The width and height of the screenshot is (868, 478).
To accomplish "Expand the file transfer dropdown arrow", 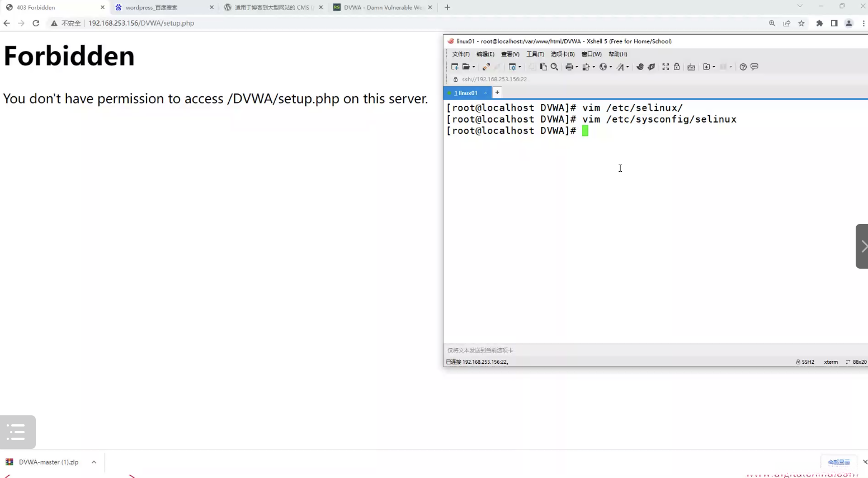I will point(593,67).
